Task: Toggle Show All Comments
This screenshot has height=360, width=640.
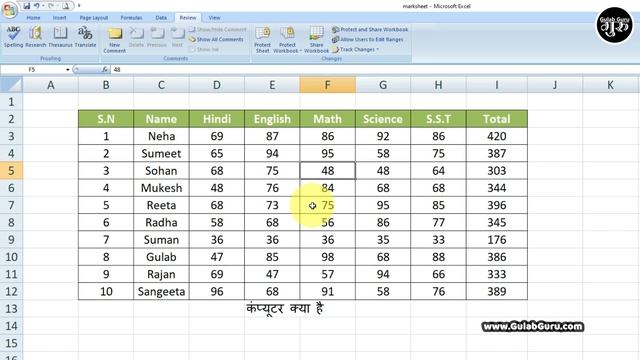Action: (x=216, y=40)
